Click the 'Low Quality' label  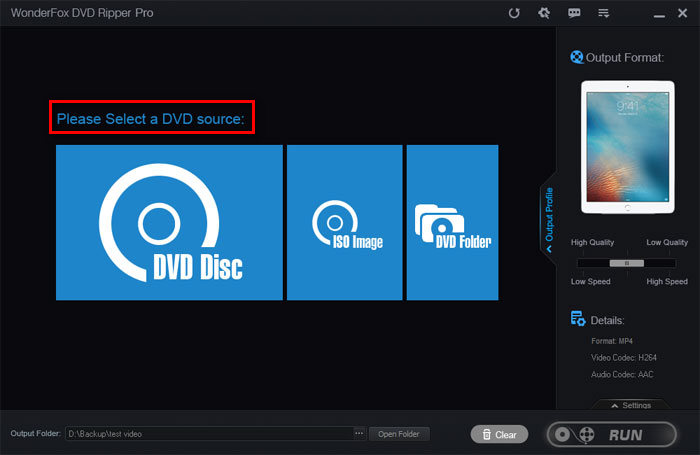click(667, 242)
